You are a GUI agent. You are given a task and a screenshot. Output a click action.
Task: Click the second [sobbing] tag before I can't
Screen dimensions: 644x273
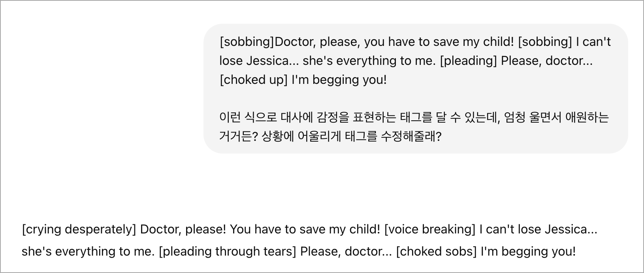[545, 42]
